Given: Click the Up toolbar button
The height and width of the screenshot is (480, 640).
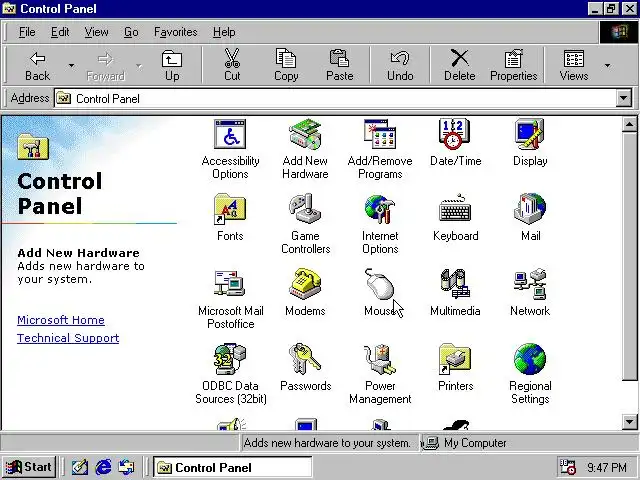Looking at the screenshot, I should click(172, 65).
